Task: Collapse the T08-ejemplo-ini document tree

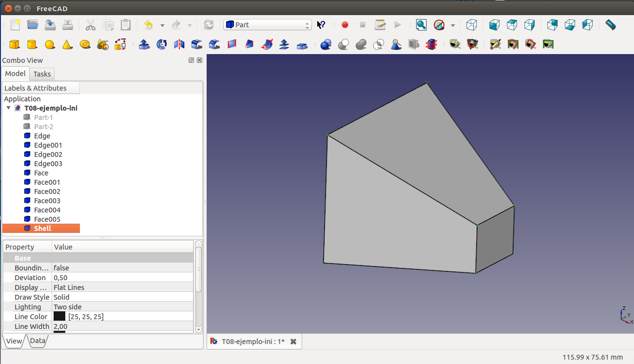Action: click(x=8, y=108)
